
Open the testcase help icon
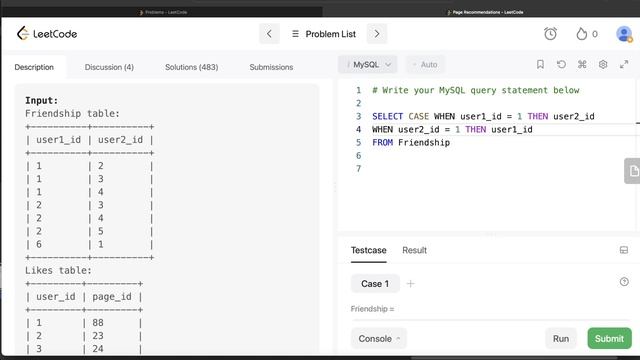click(x=624, y=282)
